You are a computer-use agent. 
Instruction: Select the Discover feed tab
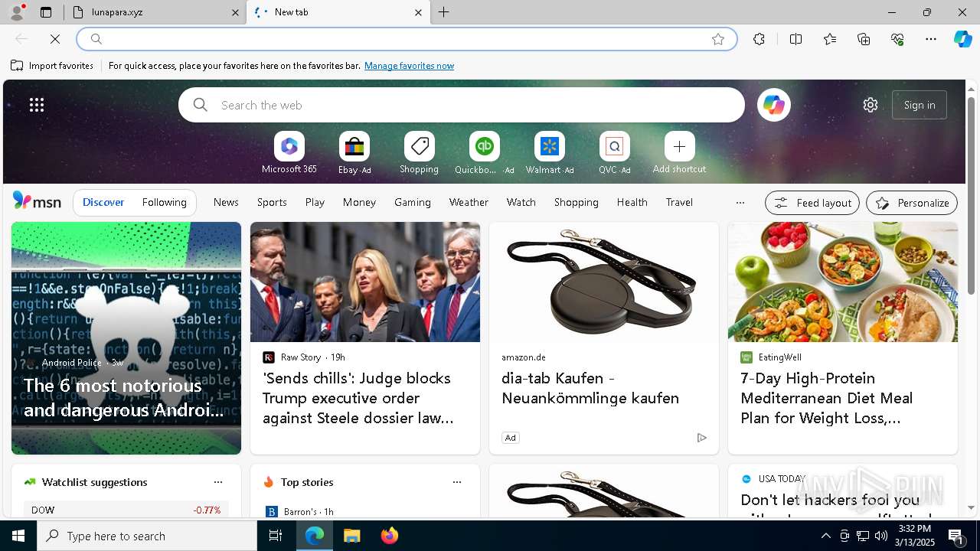coord(103,202)
